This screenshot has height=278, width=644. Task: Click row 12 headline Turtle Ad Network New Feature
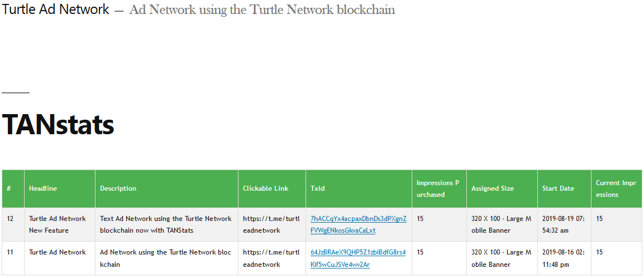[x=58, y=224]
